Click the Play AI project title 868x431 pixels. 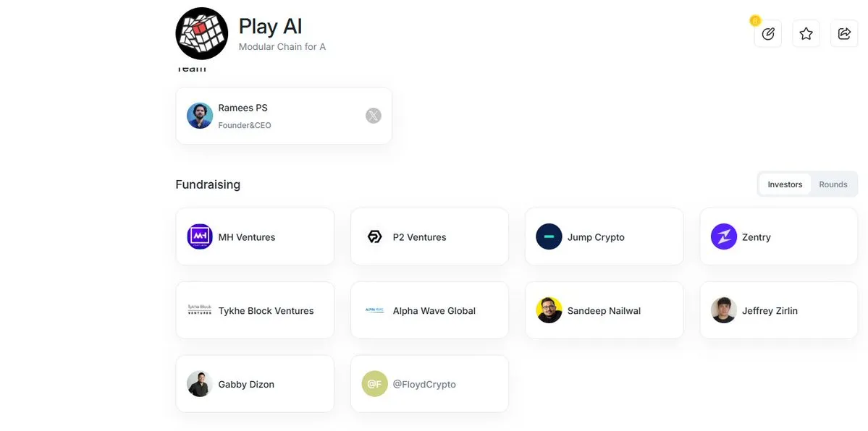270,27
